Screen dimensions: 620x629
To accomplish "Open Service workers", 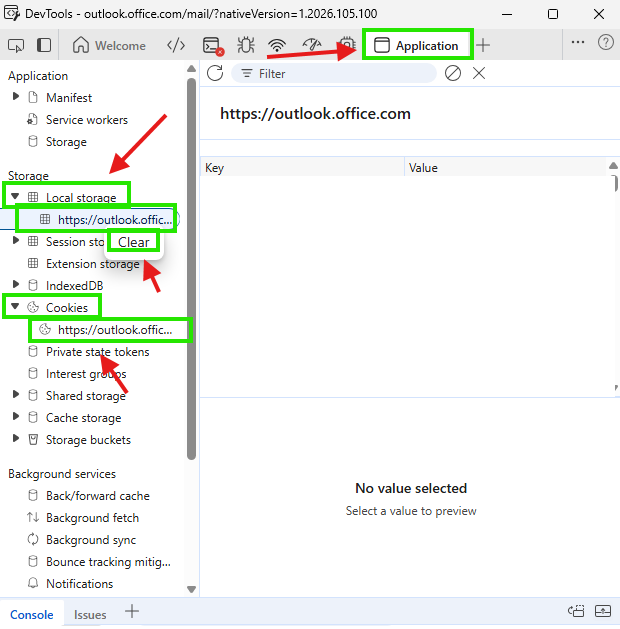I will [x=87, y=120].
